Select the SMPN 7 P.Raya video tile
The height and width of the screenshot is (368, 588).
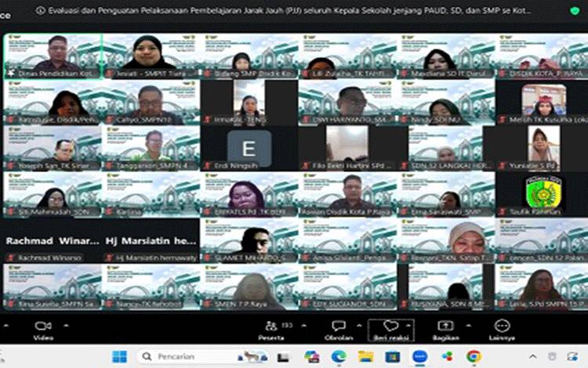[x=249, y=287]
